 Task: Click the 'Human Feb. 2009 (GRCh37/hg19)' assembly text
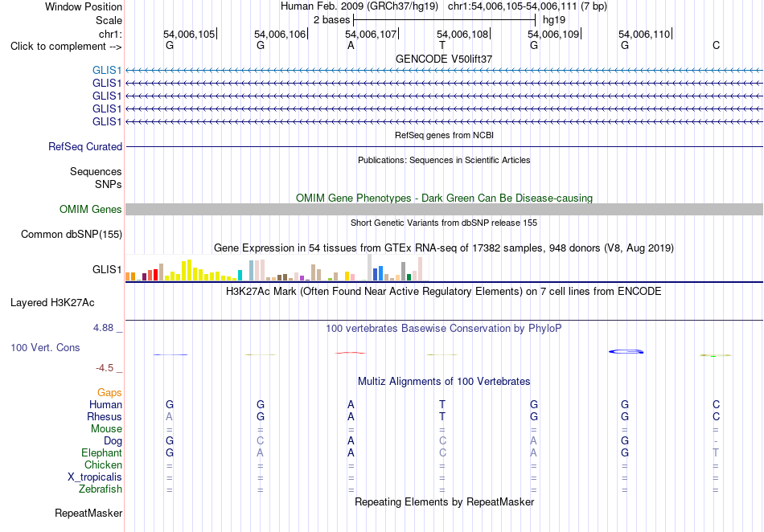(359, 6)
